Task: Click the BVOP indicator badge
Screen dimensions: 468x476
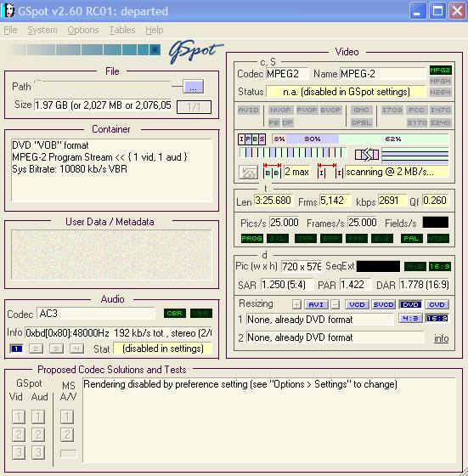Action: tap(330, 110)
